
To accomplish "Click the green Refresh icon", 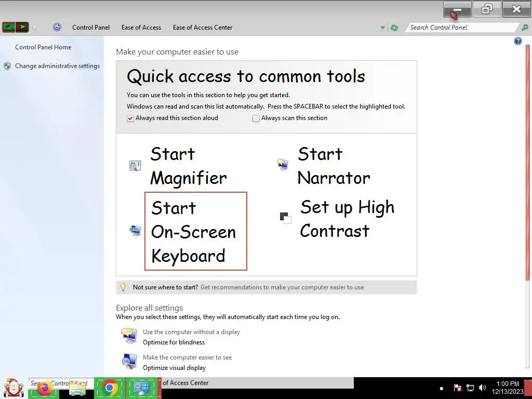I will click(x=394, y=28).
